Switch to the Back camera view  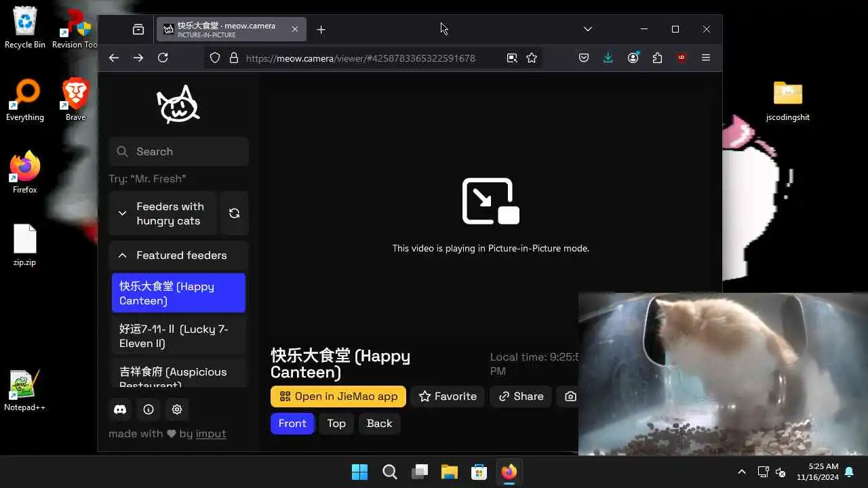tap(380, 424)
